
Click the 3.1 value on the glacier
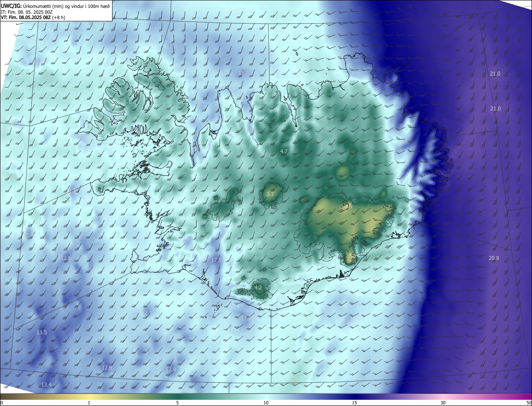tap(270, 194)
